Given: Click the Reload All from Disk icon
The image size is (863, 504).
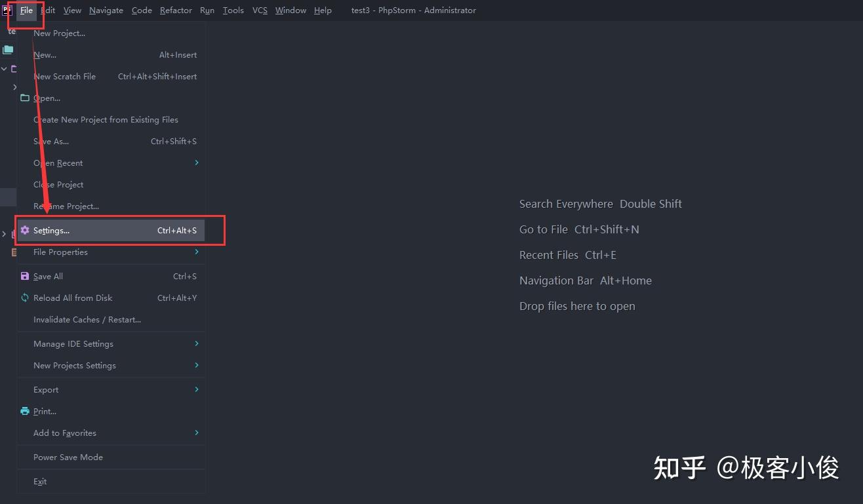Looking at the screenshot, I should 25,298.
